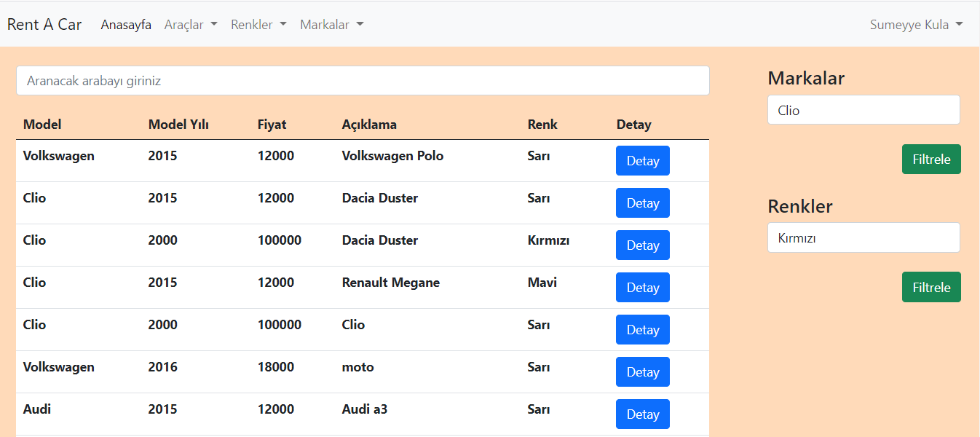
Task: Click the car search input field
Action: click(x=362, y=80)
